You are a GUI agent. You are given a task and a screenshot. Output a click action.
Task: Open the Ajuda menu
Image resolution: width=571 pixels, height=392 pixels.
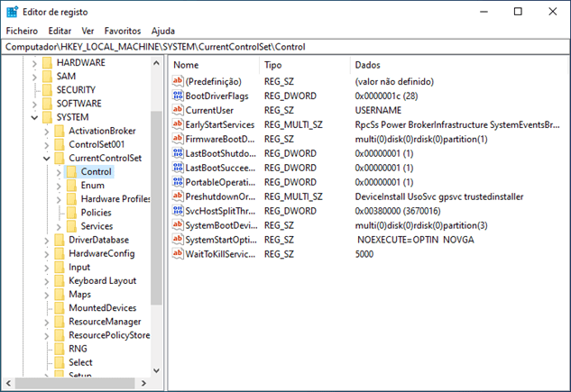click(x=163, y=31)
